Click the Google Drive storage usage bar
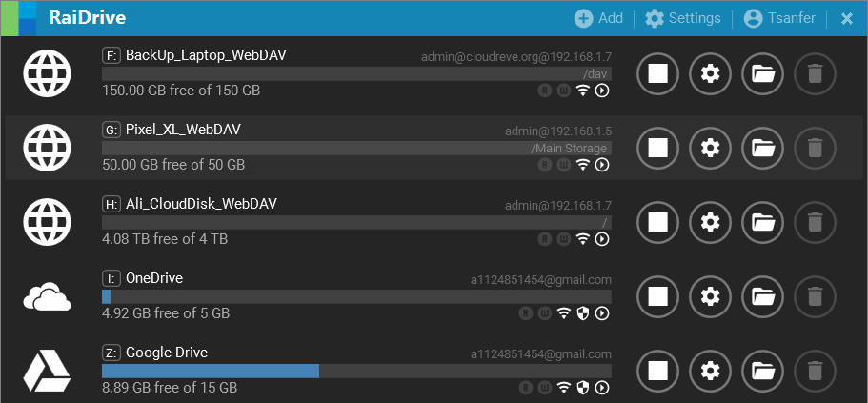 coord(356,371)
